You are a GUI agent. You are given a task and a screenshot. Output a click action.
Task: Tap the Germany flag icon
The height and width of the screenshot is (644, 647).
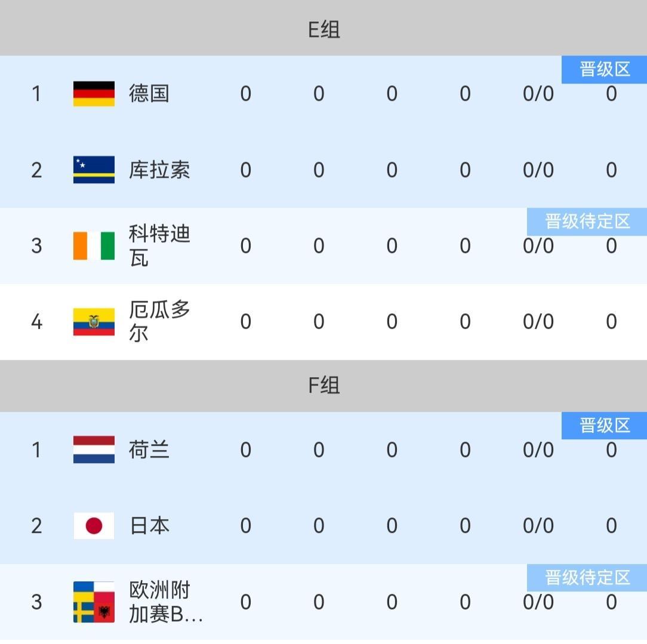pyautogui.click(x=94, y=94)
